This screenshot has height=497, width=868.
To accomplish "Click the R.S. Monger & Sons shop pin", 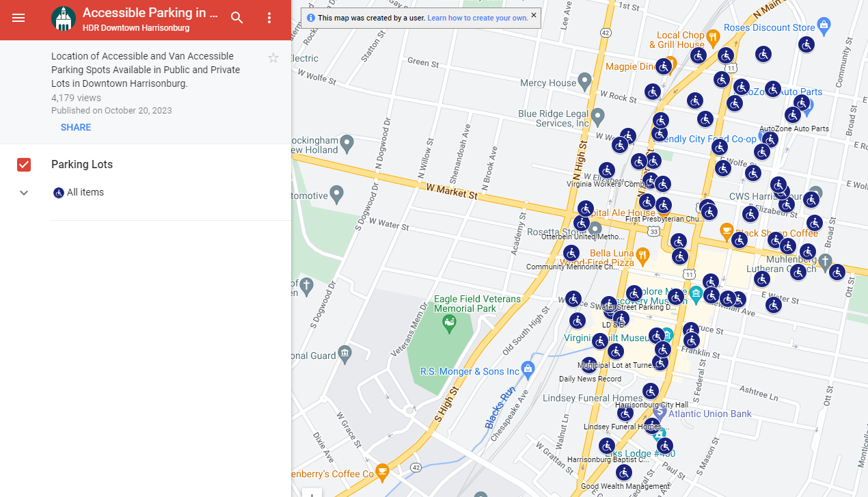I will pyautogui.click(x=527, y=369).
